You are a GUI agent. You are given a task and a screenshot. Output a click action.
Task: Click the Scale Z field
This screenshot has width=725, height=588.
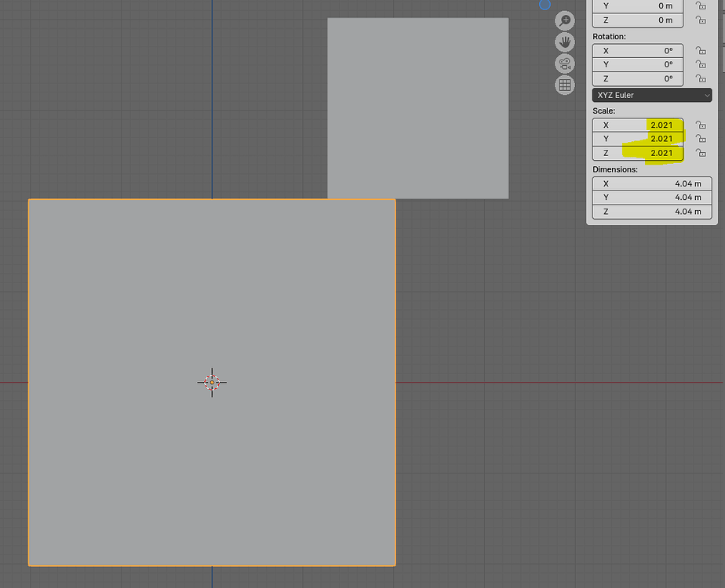[x=638, y=153]
